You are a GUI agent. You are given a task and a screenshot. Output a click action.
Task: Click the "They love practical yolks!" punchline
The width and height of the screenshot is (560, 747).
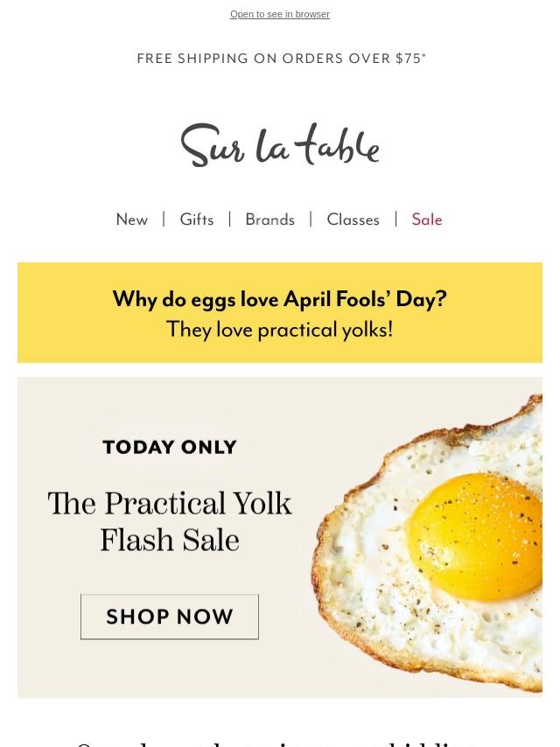pos(280,330)
